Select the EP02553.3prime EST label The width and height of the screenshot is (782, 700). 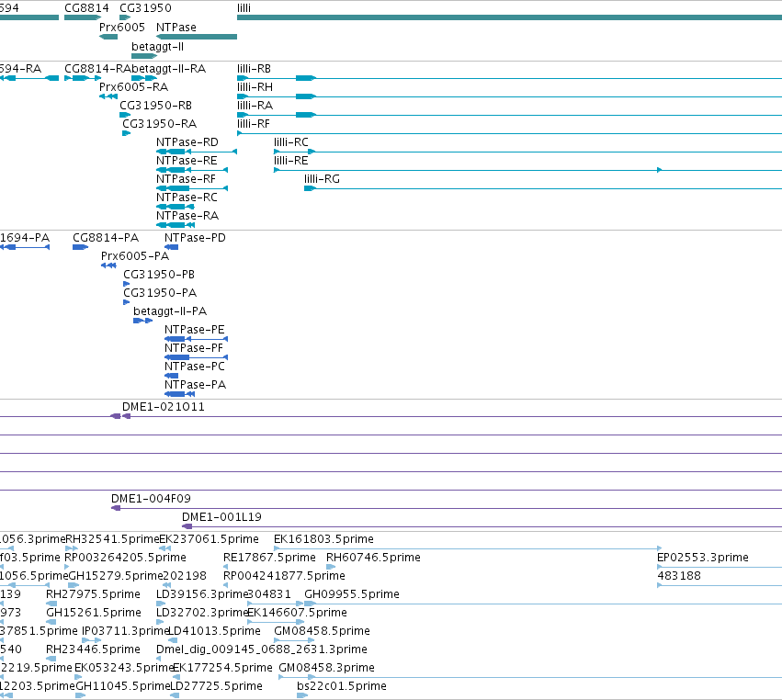tap(703, 558)
